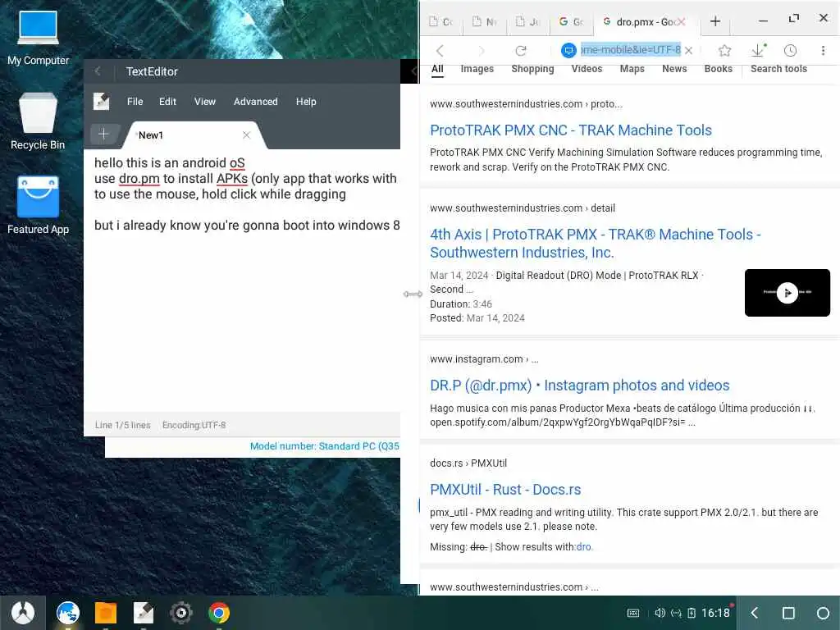This screenshot has width=840, height=630.
Task: Click the network tray icon
Action: coord(676,613)
